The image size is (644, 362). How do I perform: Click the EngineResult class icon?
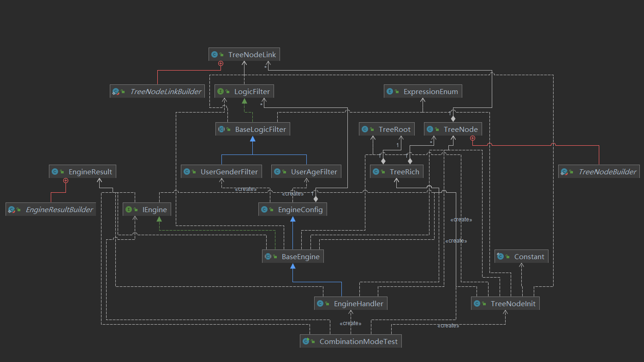(x=54, y=172)
